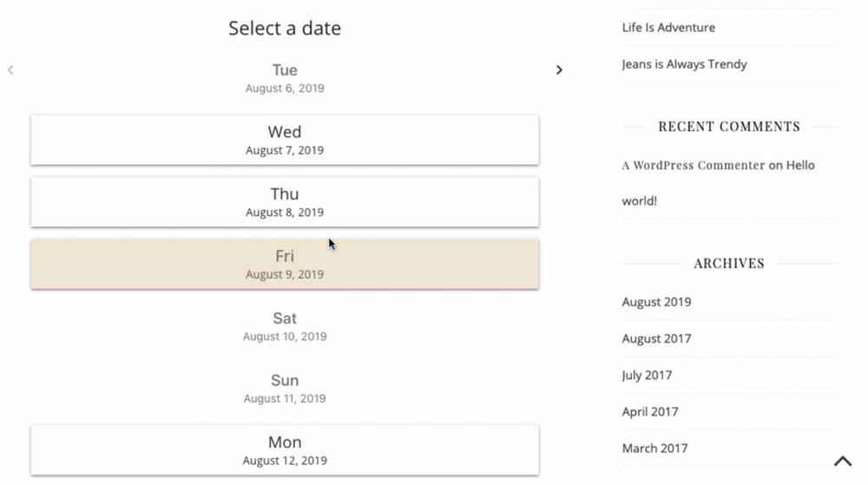Open the August 2019 archive
This screenshot has width=868, height=485.
(656, 302)
